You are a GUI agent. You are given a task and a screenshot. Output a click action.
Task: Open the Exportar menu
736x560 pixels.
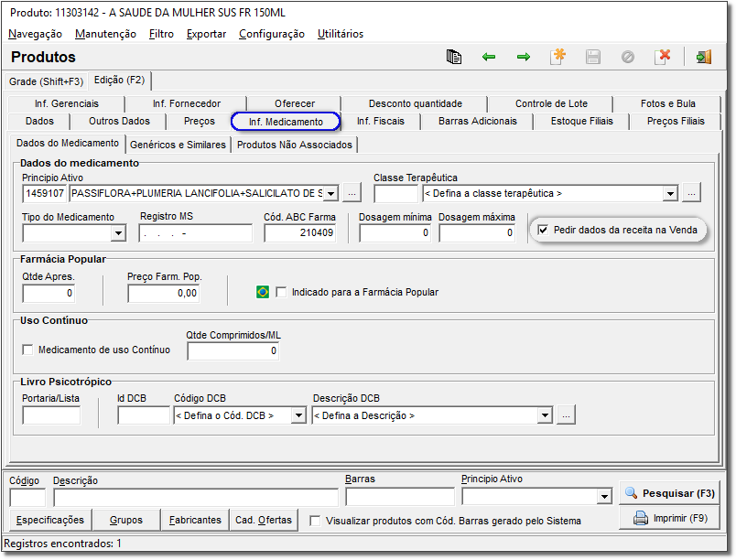pyautogui.click(x=206, y=34)
